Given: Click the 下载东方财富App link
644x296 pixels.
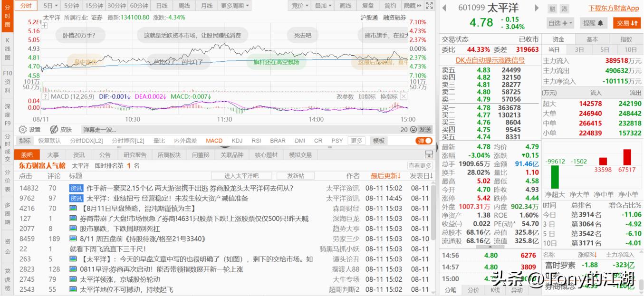Looking at the screenshot, I should point(613,8).
